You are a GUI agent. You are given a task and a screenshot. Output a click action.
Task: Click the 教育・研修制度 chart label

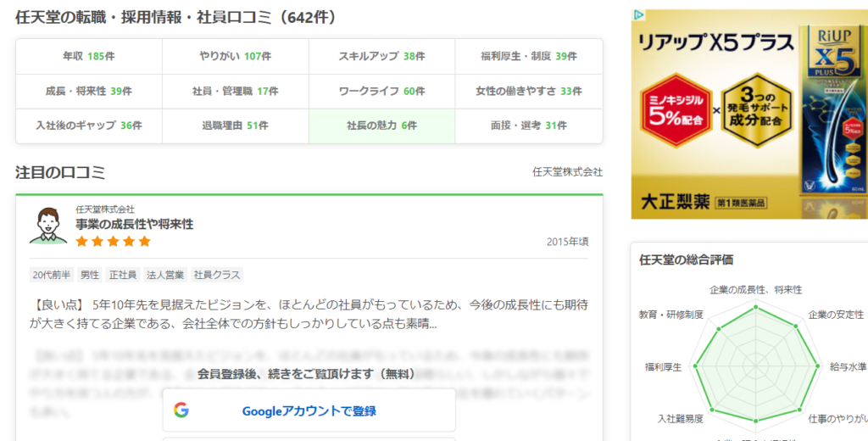[x=671, y=315]
